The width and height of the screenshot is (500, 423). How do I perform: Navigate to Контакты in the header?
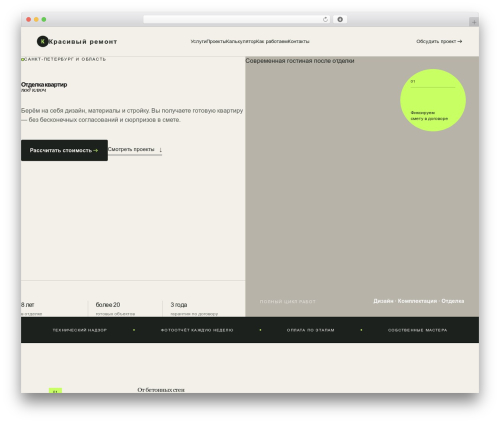click(298, 41)
